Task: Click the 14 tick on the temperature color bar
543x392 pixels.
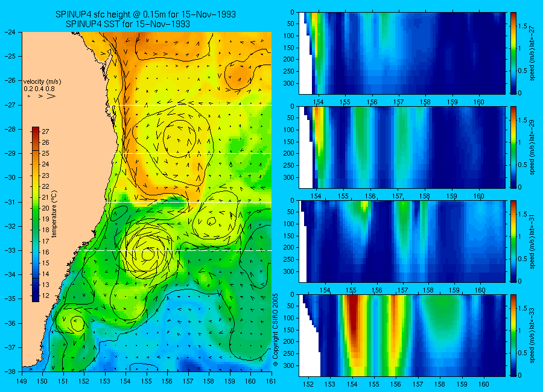Action: [x=45, y=274]
